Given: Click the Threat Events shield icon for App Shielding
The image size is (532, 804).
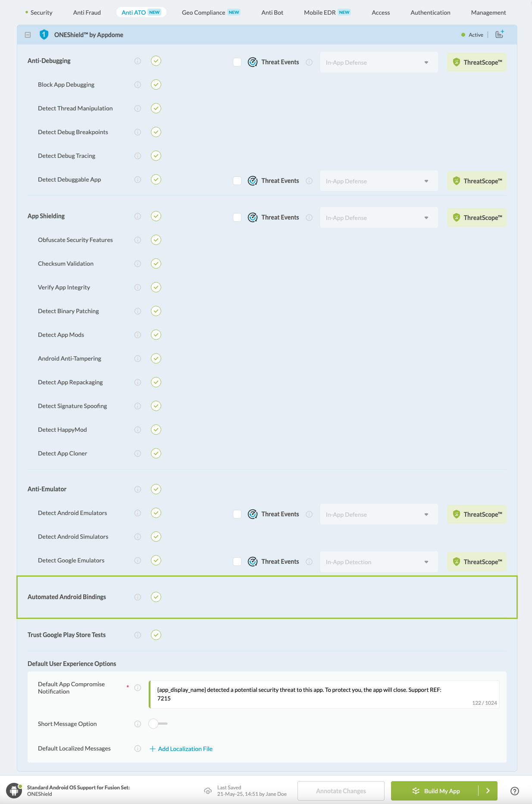Looking at the screenshot, I should pos(253,217).
